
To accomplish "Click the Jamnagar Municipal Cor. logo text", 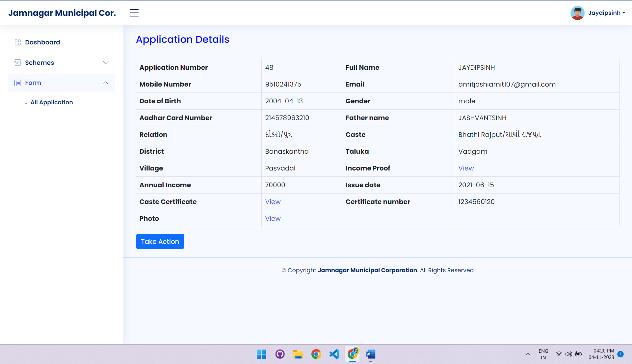I will click(x=62, y=13).
